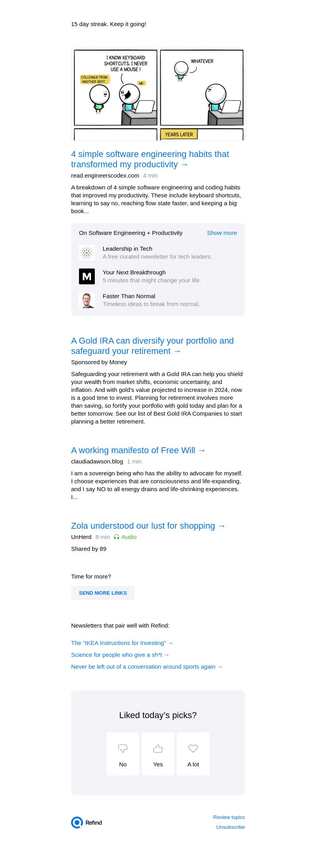Expand topics with Show more
The image size is (316, 868).
(222, 233)
